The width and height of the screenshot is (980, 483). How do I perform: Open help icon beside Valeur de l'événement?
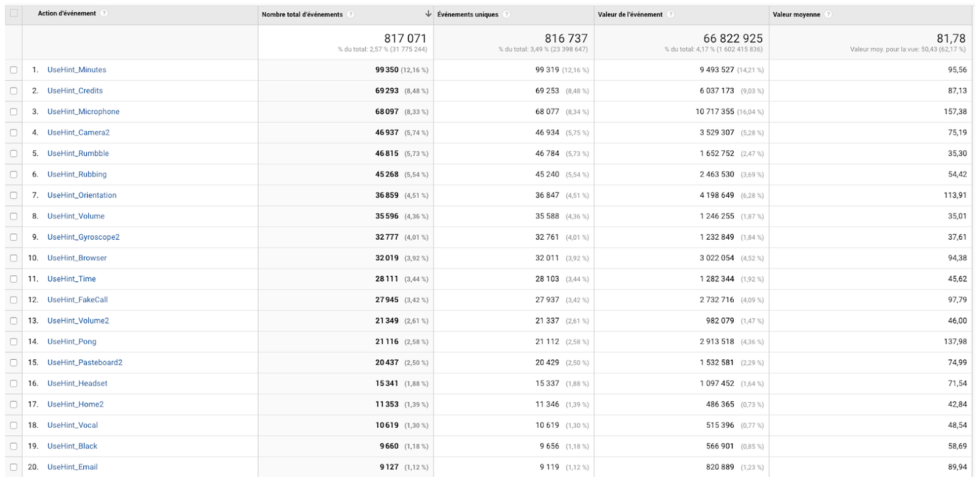671,15
